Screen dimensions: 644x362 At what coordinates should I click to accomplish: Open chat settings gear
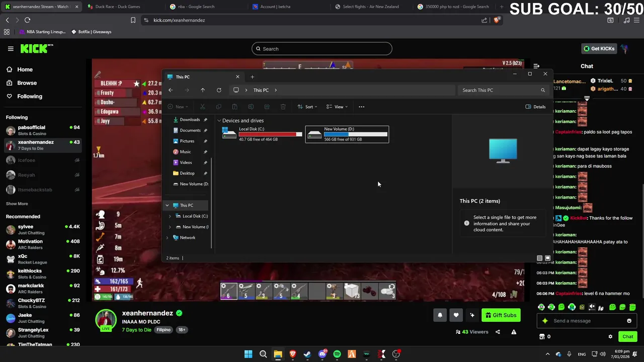(x=610, y=336)
